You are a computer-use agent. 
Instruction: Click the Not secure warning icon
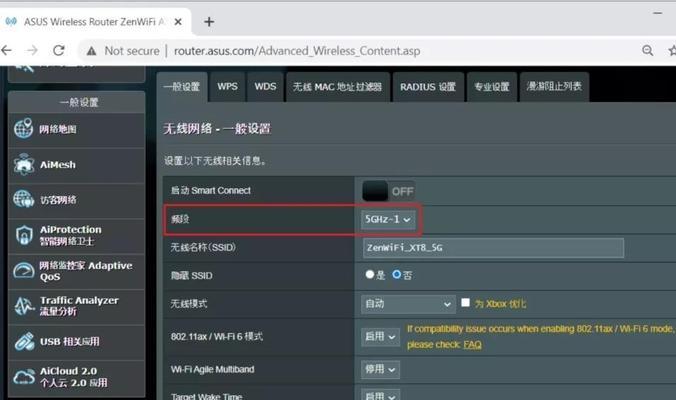[x=91, y=51]
